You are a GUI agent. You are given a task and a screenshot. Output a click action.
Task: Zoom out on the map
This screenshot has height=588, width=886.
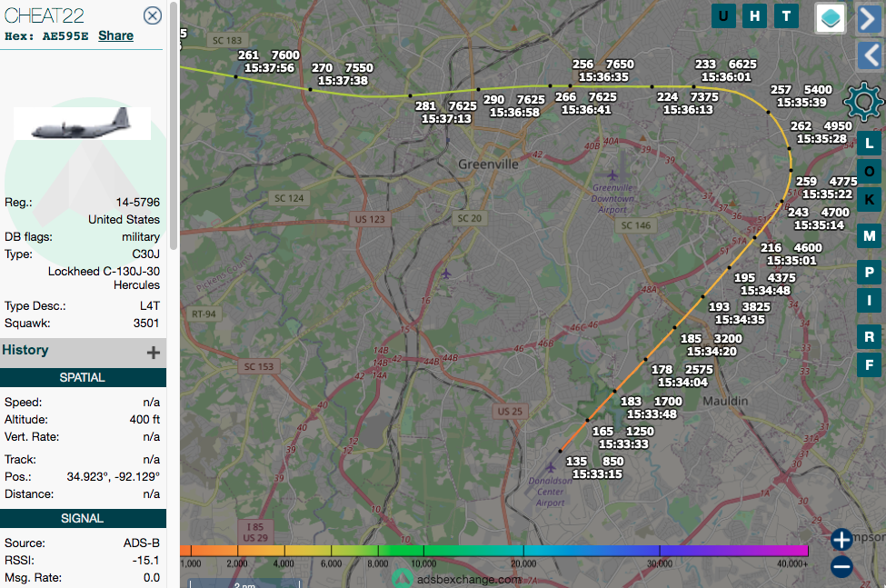point(841,566)
